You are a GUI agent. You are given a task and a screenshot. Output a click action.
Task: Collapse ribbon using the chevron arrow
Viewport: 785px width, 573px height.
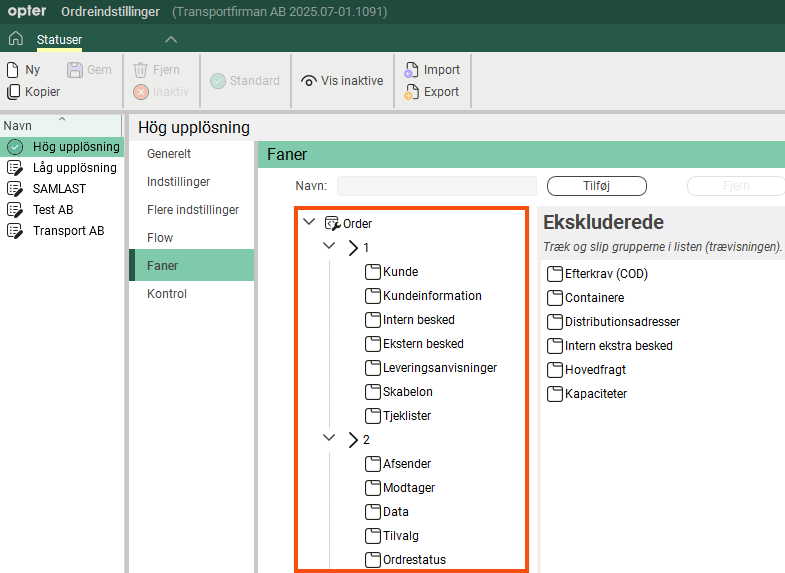171,39
